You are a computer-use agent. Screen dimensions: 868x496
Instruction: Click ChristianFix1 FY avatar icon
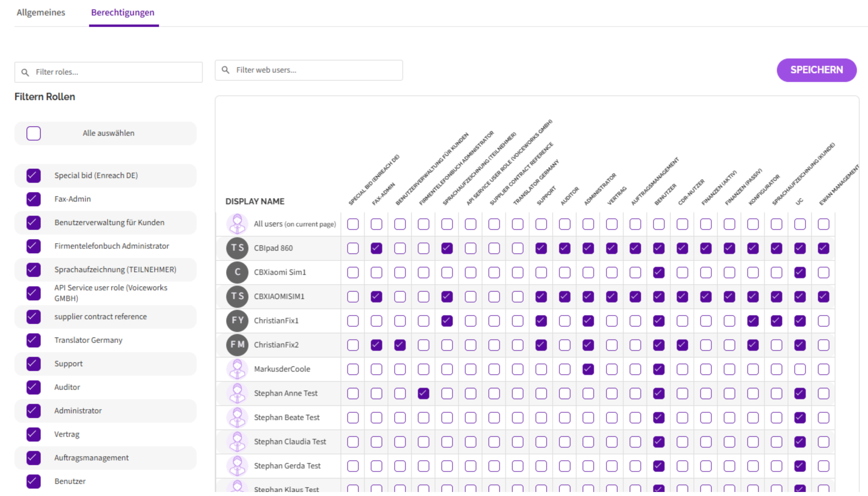(237, 321)
